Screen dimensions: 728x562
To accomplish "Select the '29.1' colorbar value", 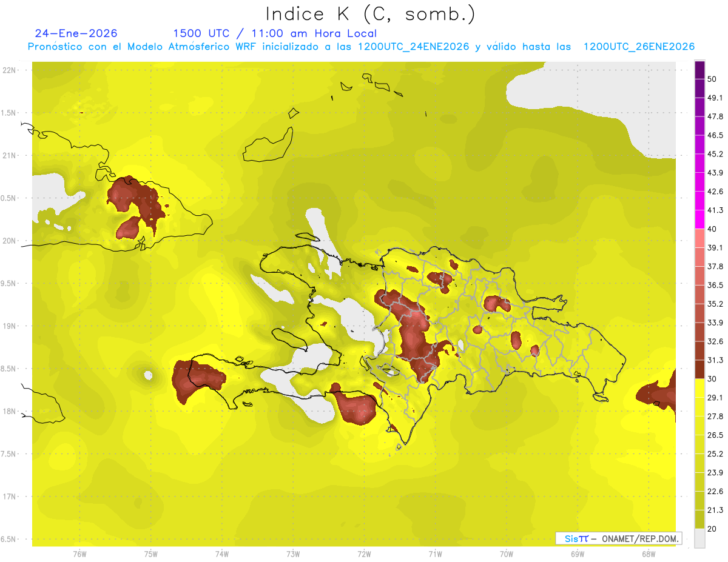I will coord(715,397).
